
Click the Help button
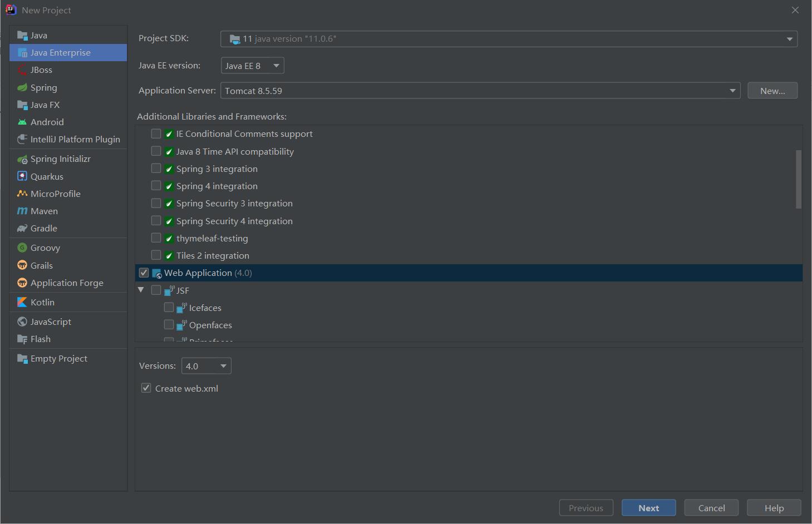click(774, 508)
